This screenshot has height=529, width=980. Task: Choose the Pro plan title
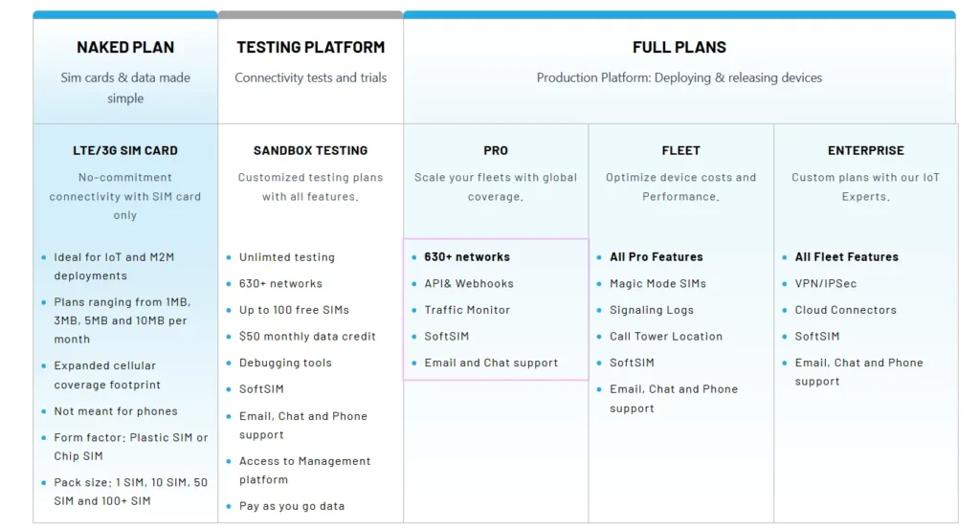(x=496, y=150)
